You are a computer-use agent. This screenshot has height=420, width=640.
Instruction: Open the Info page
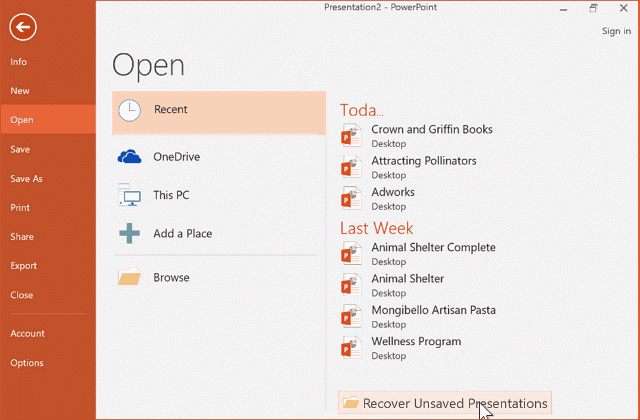click(48, 62)
